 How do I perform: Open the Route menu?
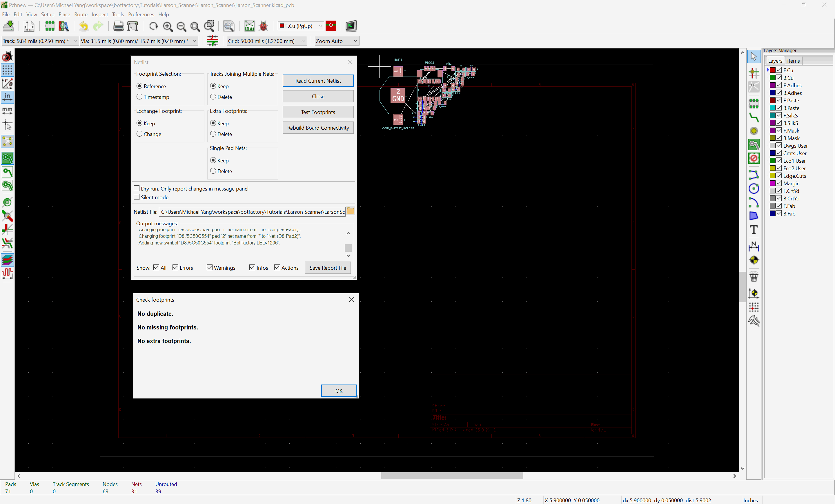coord(81,14)
